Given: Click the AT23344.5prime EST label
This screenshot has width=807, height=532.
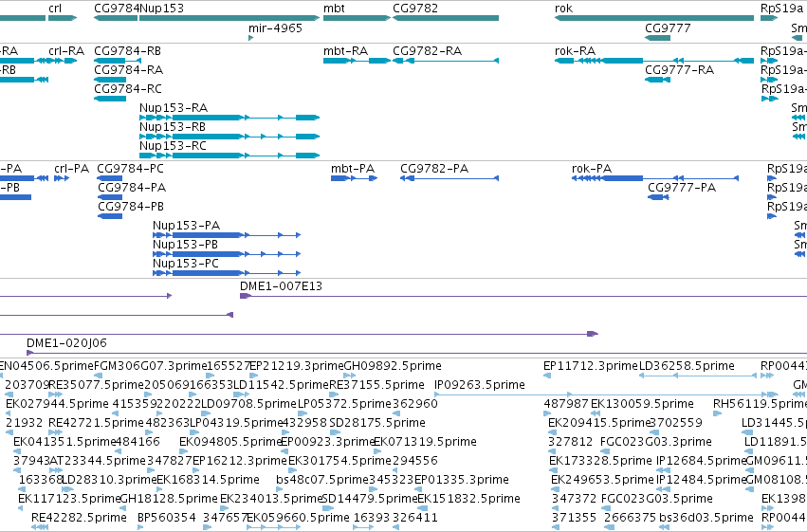Looking at the screenshot, I should coord(98,462).
